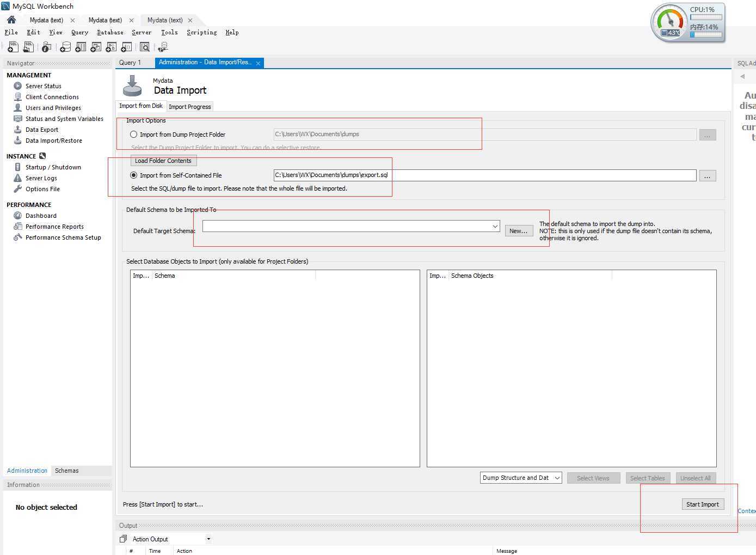
Task: Open Data Import/Restore in Navigator
Action: 54,141
